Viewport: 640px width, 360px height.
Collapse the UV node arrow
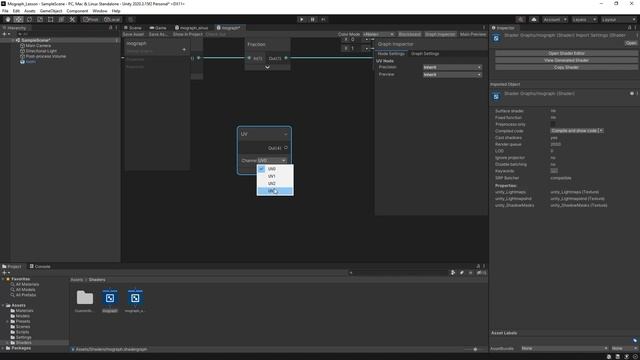(x=285, y=134)
